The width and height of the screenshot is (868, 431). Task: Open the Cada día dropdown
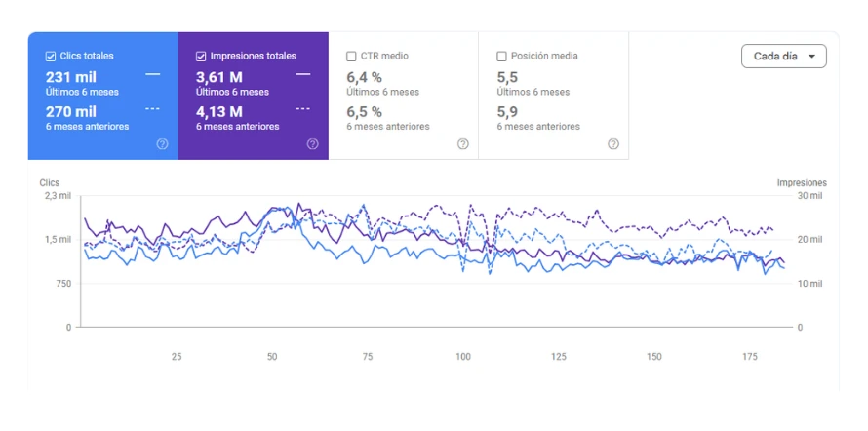point(784,57)
